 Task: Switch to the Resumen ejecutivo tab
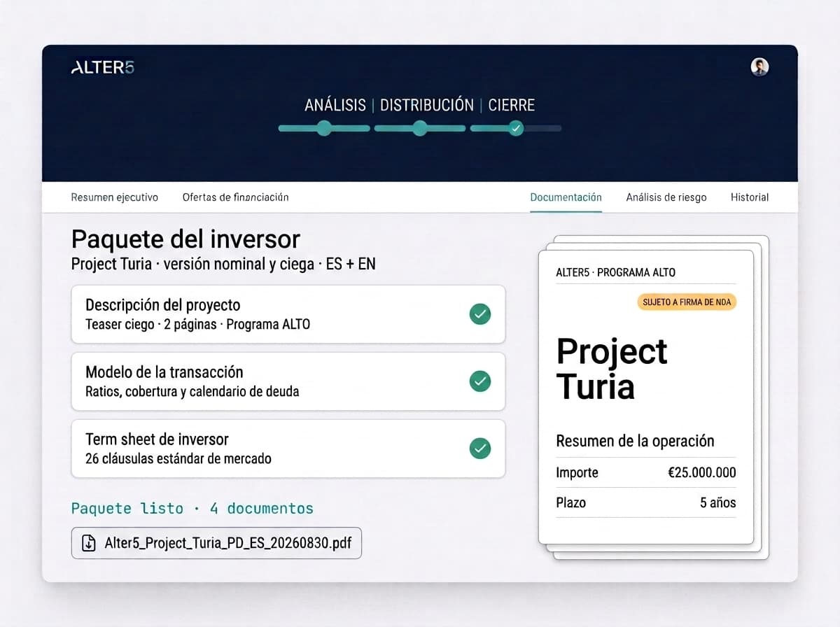tap(115, 197)
